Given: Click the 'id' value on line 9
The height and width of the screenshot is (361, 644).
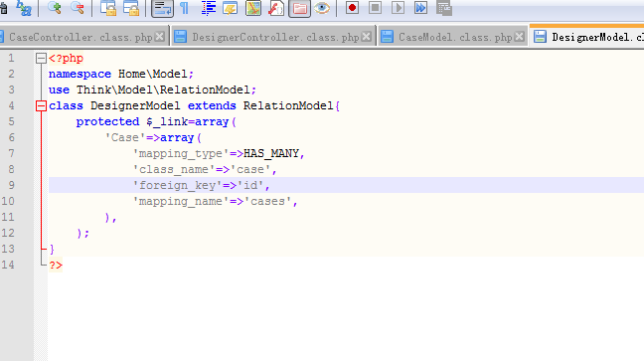Looking at the screenshot, I should (250, 185).
